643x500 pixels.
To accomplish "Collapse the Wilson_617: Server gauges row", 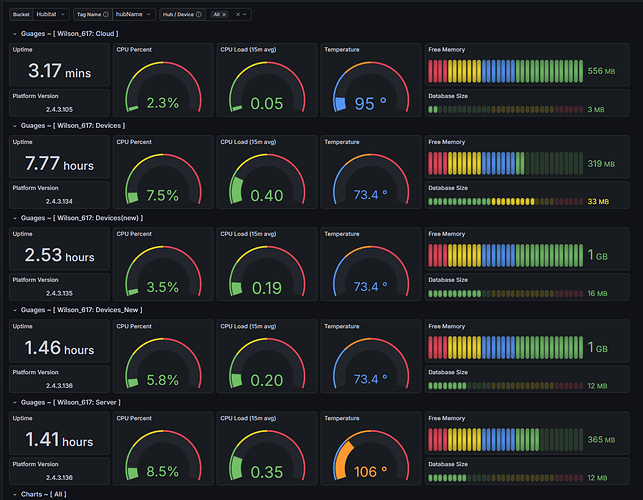I will tap(15, 402).
